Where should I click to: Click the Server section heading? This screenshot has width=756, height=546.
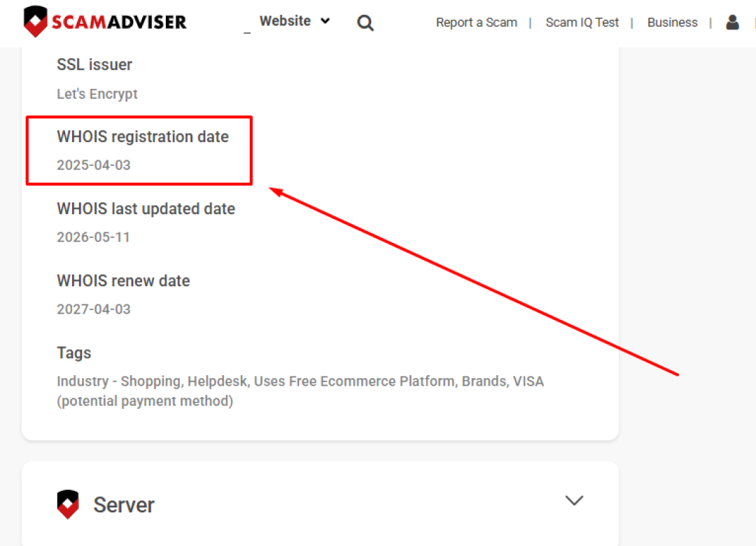[x=124, y=505]
